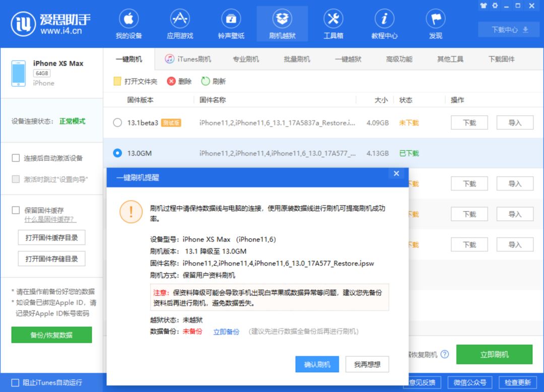This screenshot has width=544, height=392.
Task: Click 打开固件缓存目录 button
Action: (x=52, y=238)
